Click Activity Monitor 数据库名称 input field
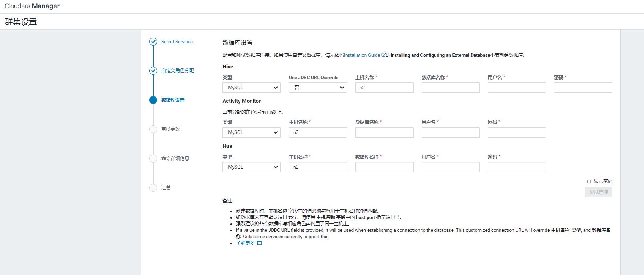This screenshot has height=275, width=644. [x=384, y=132]
